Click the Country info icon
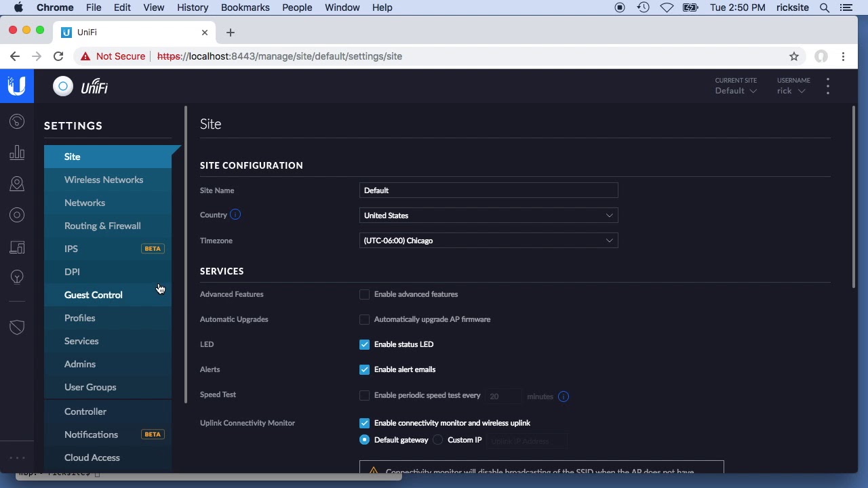Image resolution: width=868 pixels, height=488 pixels. [x=235, y=215]
